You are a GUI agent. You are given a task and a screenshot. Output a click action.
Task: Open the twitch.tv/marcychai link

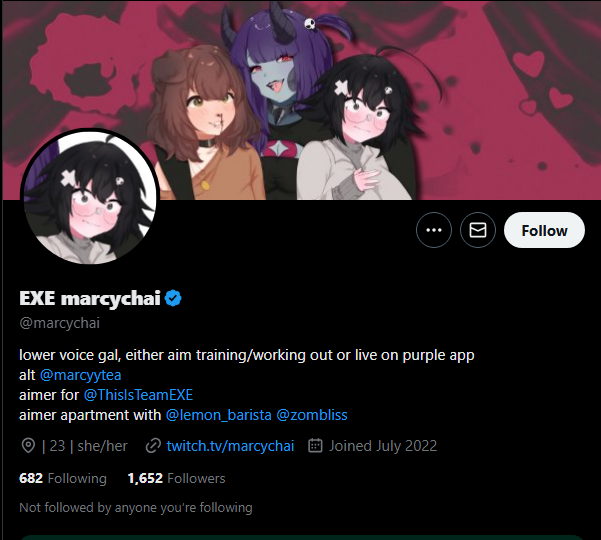tap(230, 446)
